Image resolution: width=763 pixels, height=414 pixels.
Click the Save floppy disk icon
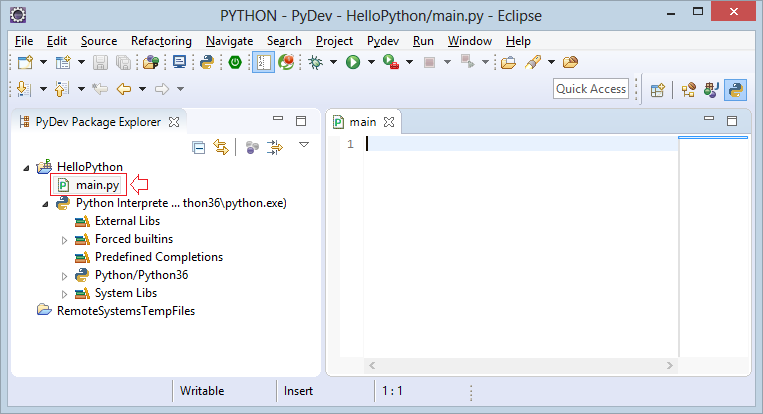[100, 62]
